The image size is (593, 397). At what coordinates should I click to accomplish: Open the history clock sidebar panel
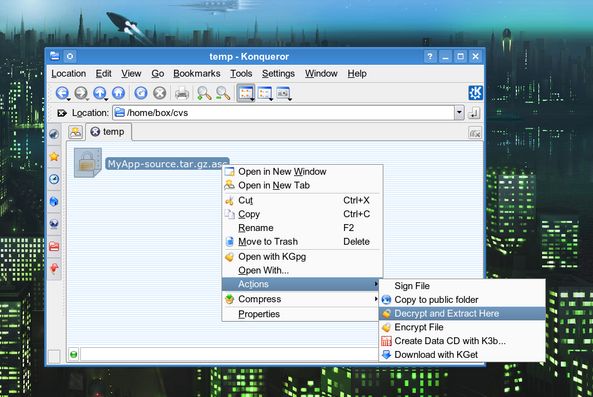pos(54,179)
